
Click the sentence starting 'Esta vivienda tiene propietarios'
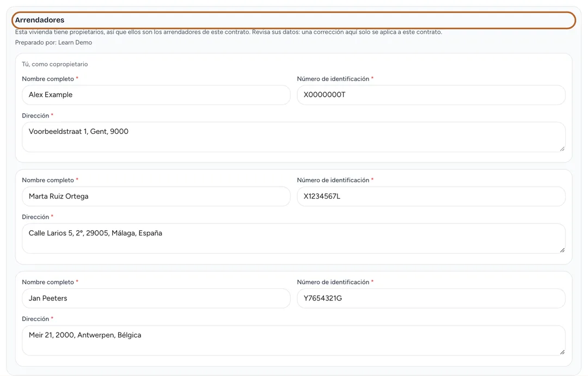[228, 32]
